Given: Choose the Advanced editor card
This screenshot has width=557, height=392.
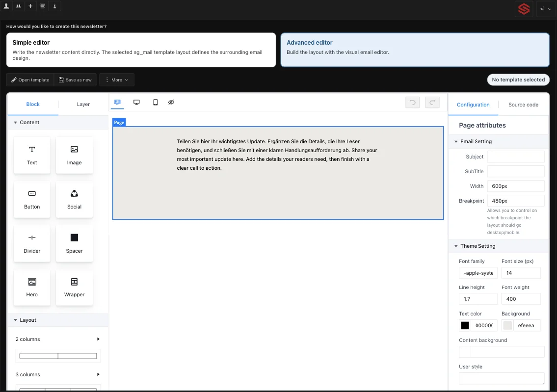Looking at the screenshot, I should click(415, 50).
